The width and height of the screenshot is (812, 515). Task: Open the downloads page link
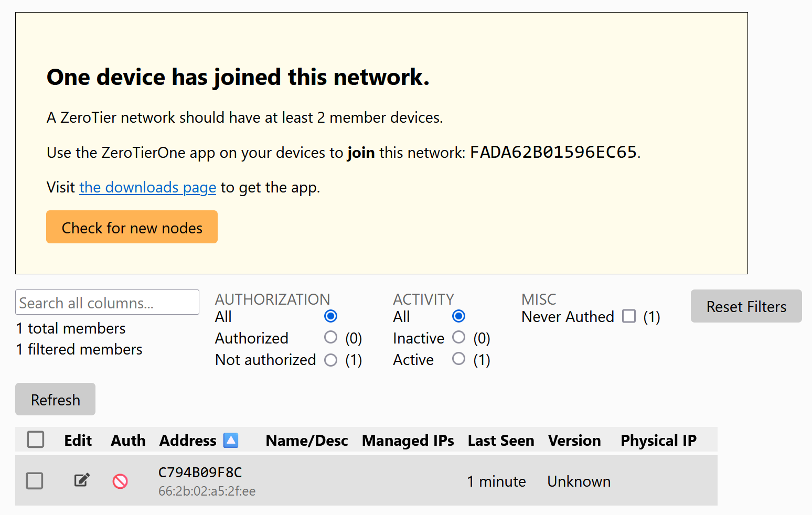click(147, 187)
